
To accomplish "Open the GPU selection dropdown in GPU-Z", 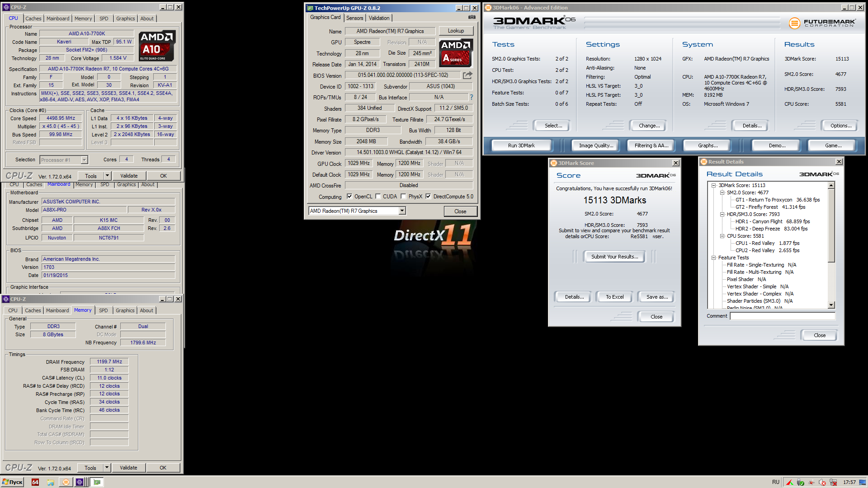I will pyautogui.click(x=402, y=211).
